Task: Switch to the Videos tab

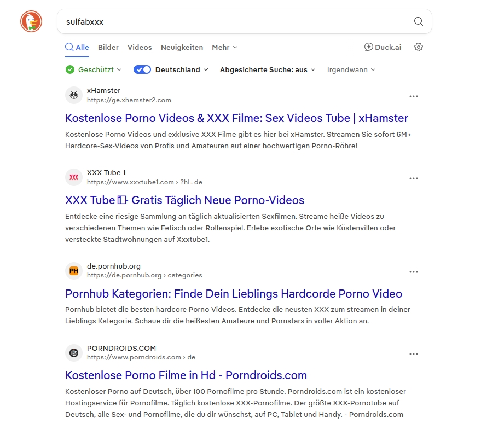Action: coord(140,47)
